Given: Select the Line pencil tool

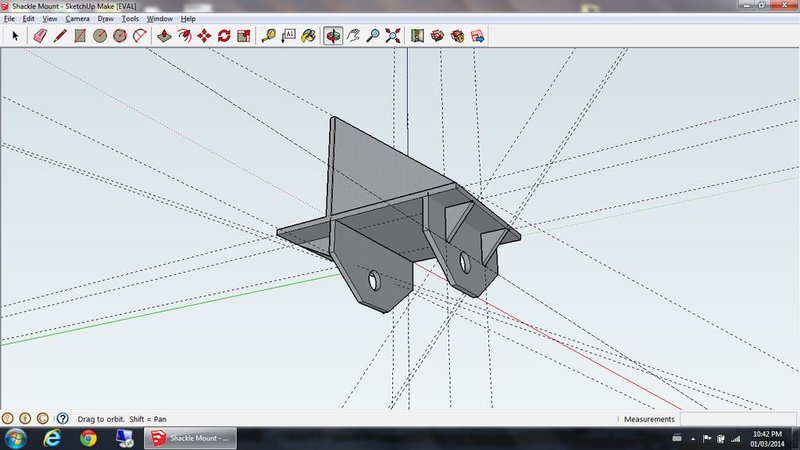Looking at the screenshot, I should [x=60, y=36].
